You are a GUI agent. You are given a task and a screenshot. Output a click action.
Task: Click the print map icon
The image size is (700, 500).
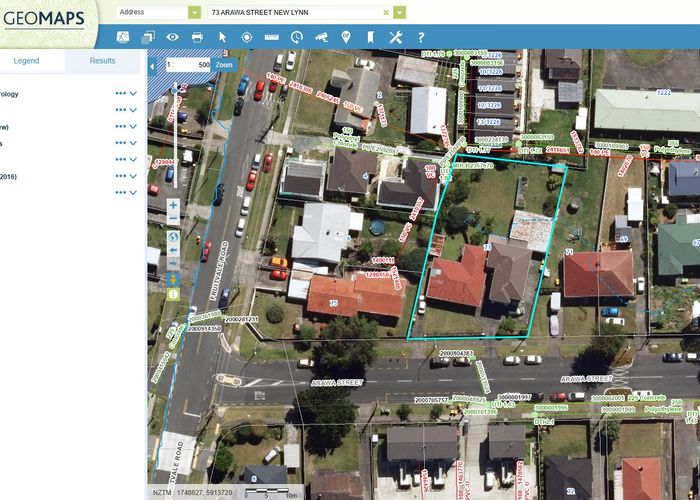click(197, 37)
